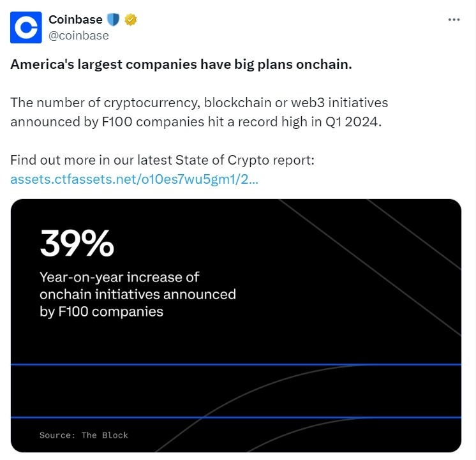Click the upper blue horizontal line in the image
The width and height of the screenshot is (476, 460).
coord(235,364)
